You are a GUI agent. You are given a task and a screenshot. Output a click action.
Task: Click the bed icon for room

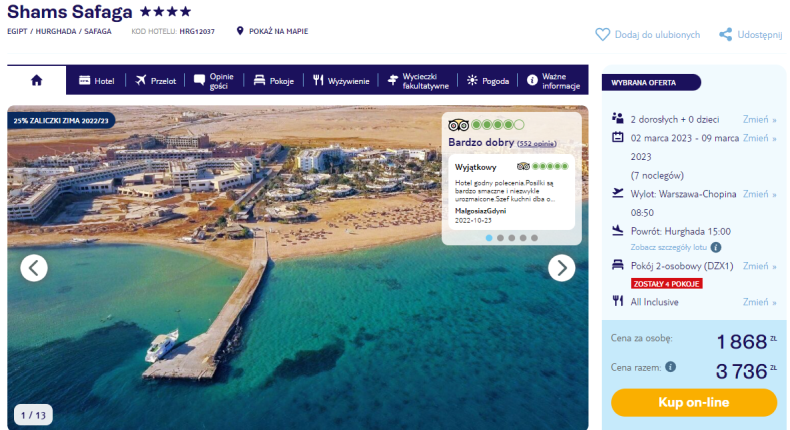(618, 265)
